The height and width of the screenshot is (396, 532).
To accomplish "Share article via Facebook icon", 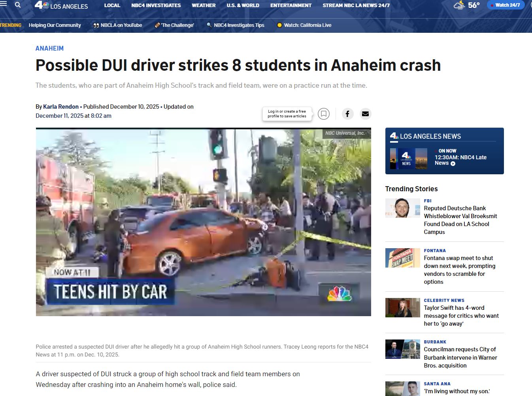I will (347, 114).
